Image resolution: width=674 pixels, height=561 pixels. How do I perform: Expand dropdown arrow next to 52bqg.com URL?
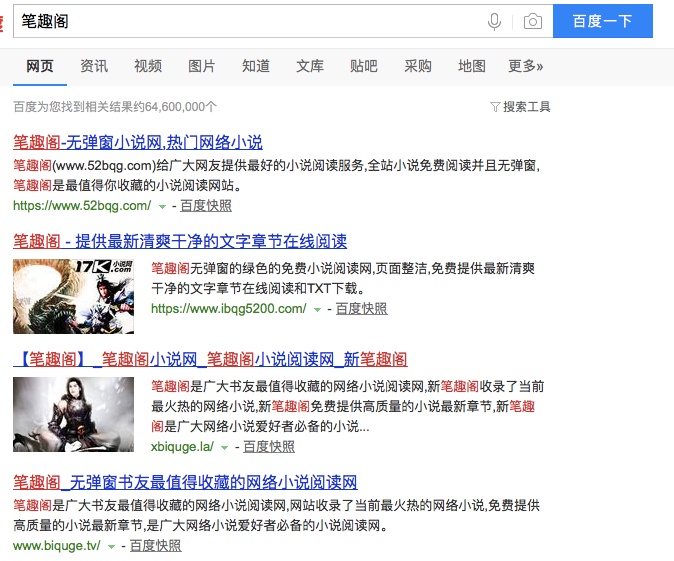tap(162, 207)
